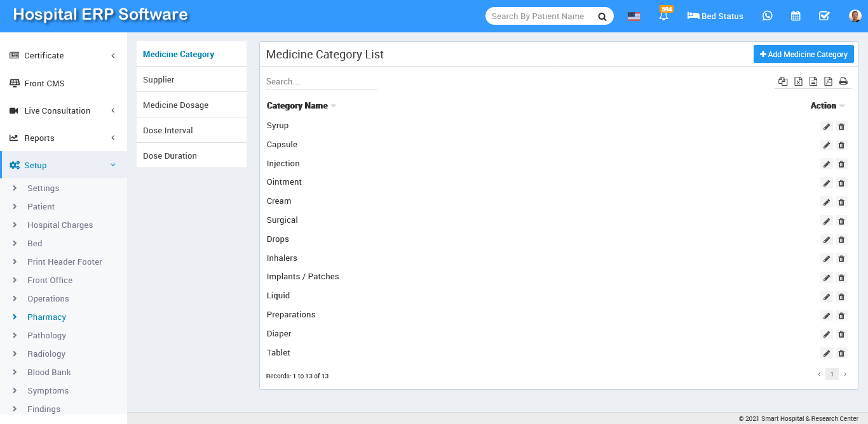This screenshot has width=868, height=424.
Task: Export list to CSV file
Action: tap(813, 81)
